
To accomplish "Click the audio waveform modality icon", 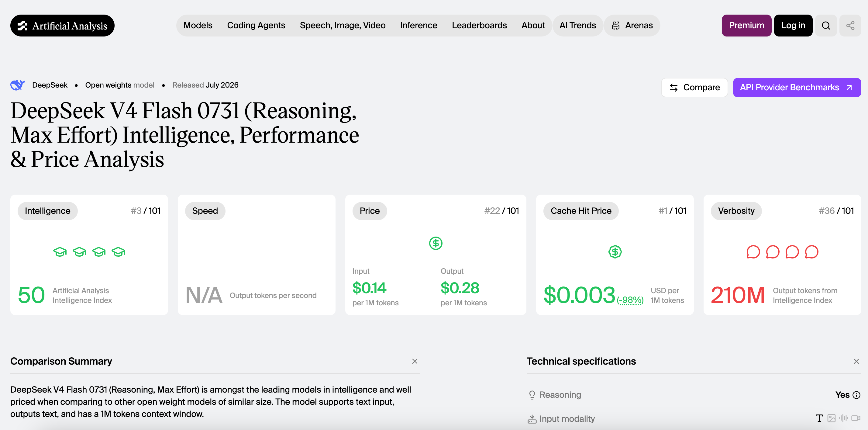I will tap(843, 418).
